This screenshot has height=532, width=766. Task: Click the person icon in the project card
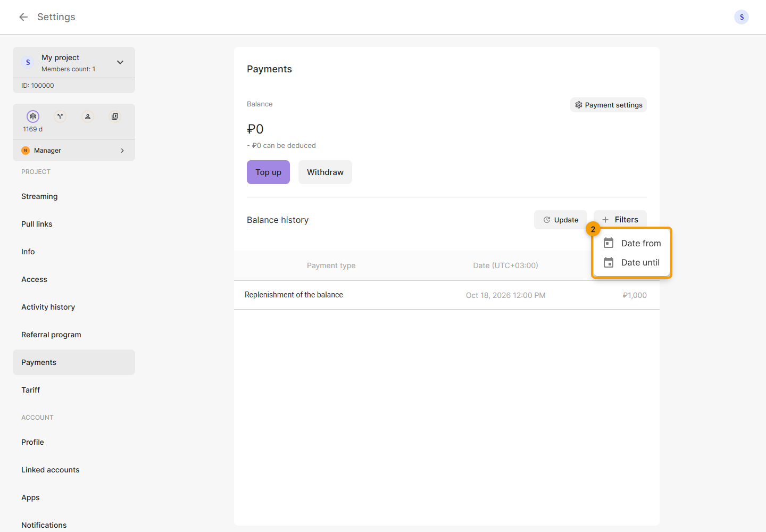pyautogui.click(x=88, y=117)
